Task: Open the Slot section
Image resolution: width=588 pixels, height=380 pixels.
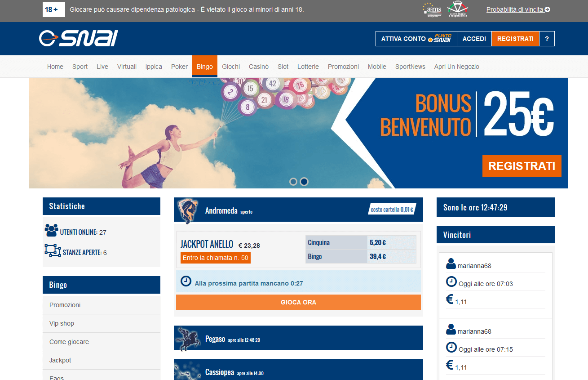Action: pyautogui.click(x=283, y=67)
